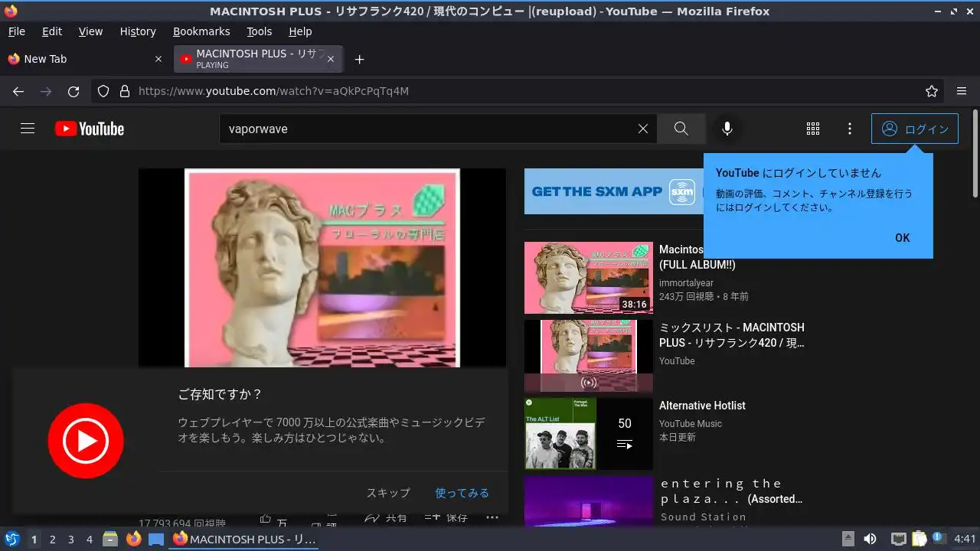This screenshot has height=551, width=980.
Task: Open the entering the plaza thumbnail
Action: click(589, 501)
